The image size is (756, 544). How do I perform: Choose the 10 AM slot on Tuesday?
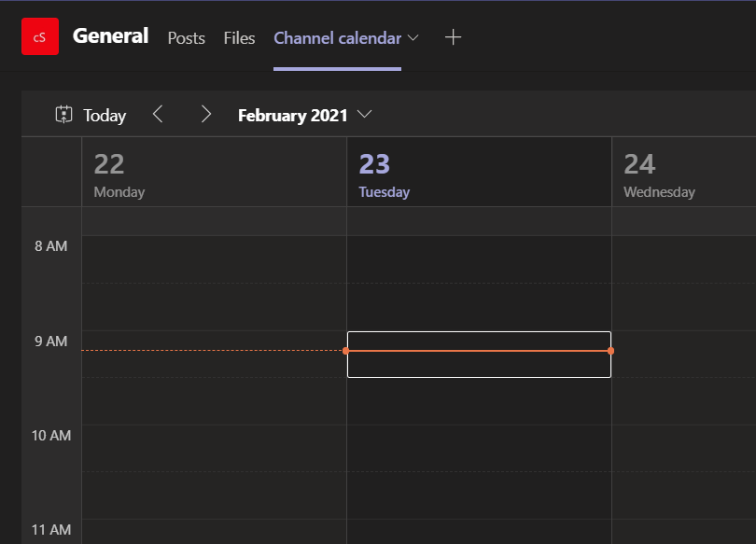[x=479, y=448]
